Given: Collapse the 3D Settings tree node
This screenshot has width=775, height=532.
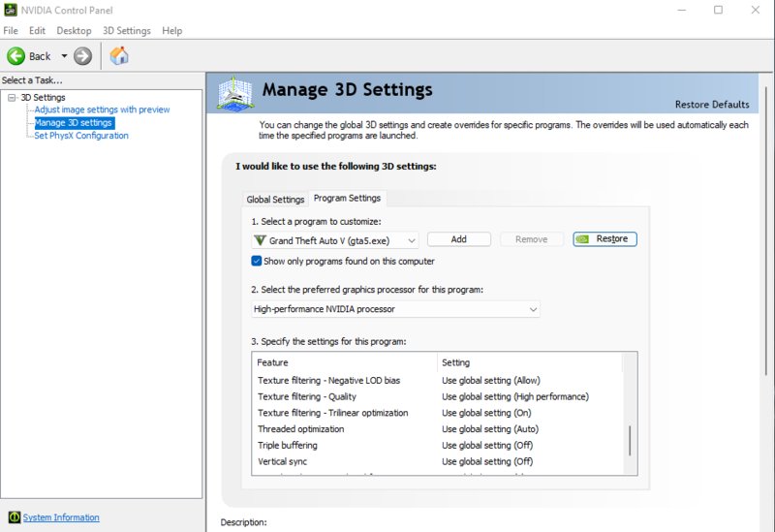Looking at the screenshot, I should click(12, 98).
